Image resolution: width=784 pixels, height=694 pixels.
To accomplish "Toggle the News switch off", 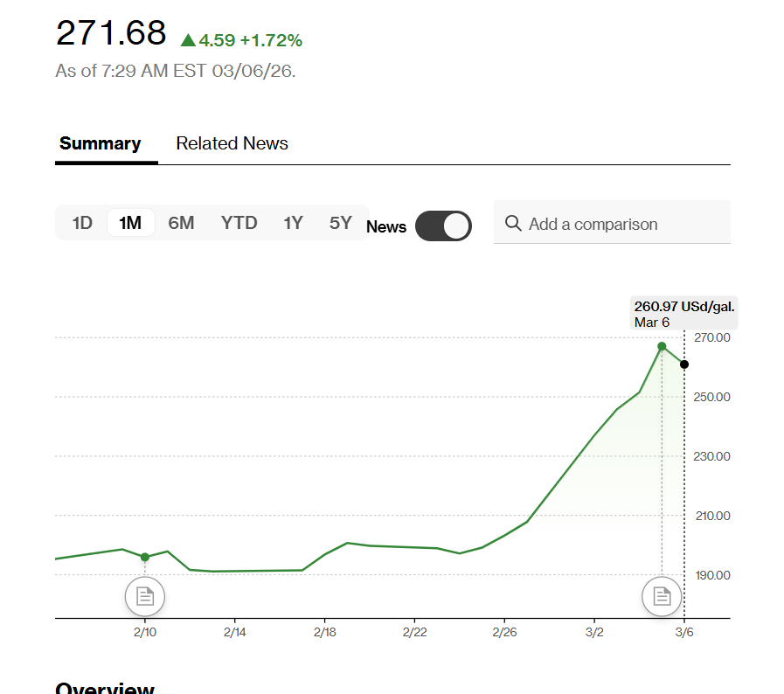I will (443, 226).
